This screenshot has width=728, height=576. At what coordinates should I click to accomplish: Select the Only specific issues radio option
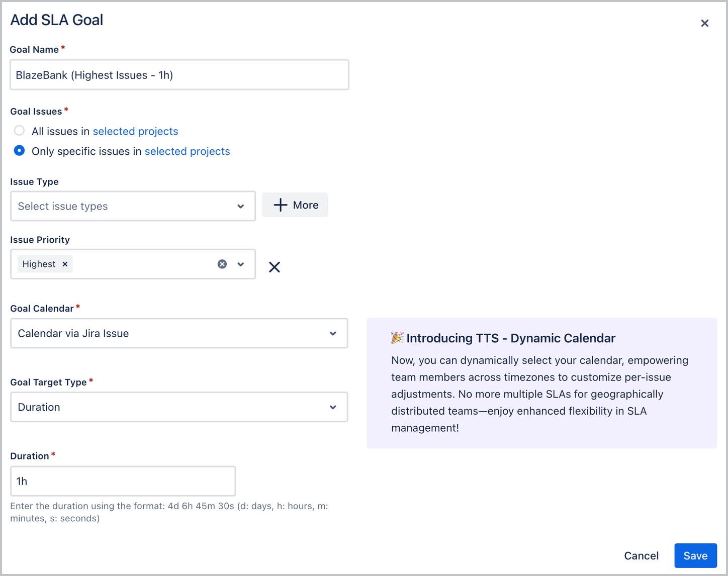click(x=19, y=151)
